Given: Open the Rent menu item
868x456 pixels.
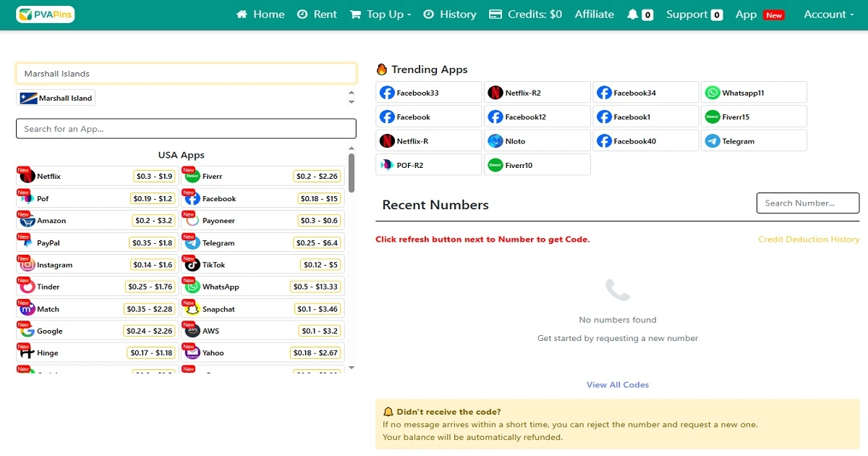Looking at the screenshot, I should click(317, 14).
